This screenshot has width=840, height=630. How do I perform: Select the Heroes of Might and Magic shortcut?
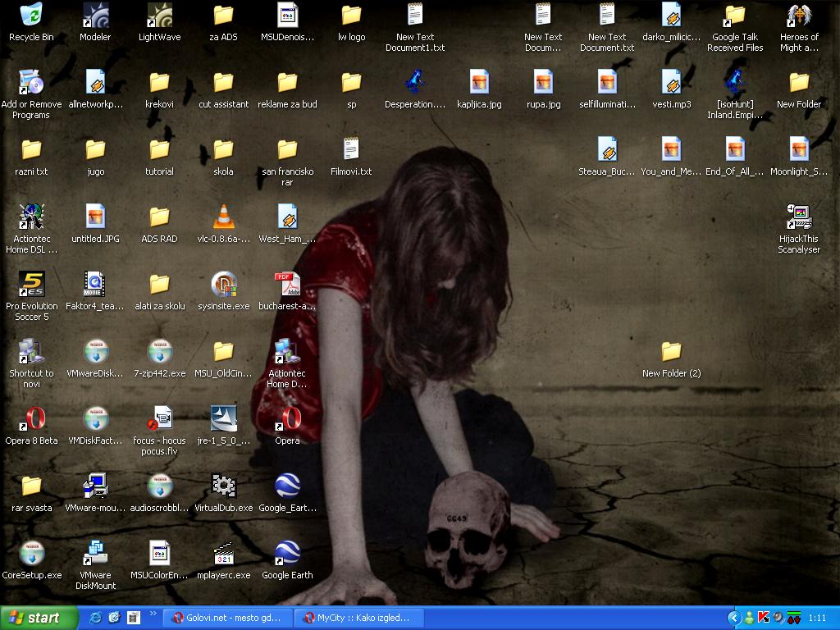799,15
